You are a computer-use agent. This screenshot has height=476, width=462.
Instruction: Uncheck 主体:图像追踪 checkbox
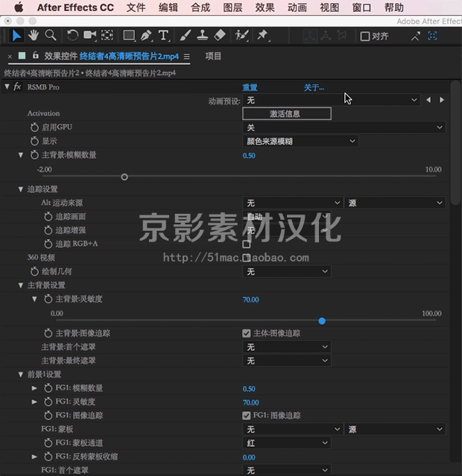pyautogui.click(x=247, y=333)
